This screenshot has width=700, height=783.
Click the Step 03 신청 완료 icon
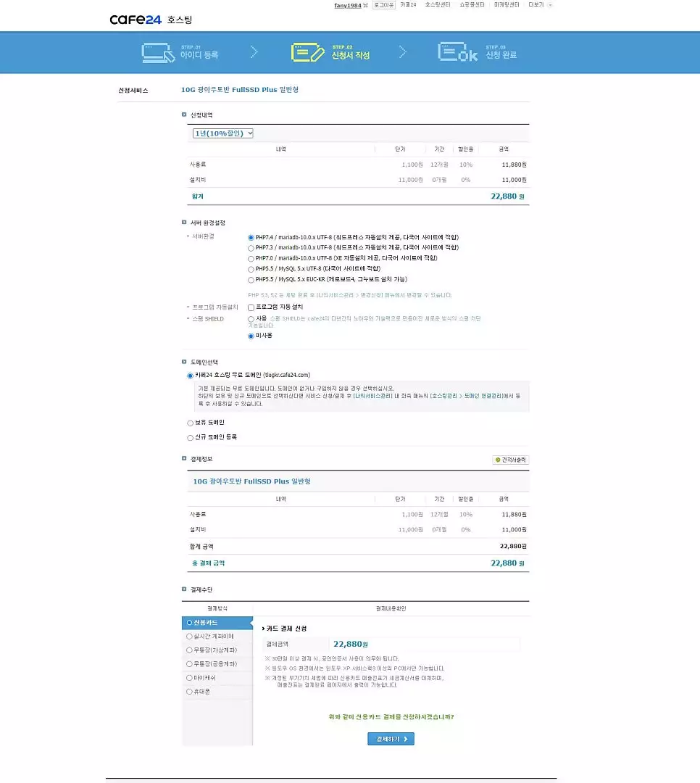457,52
